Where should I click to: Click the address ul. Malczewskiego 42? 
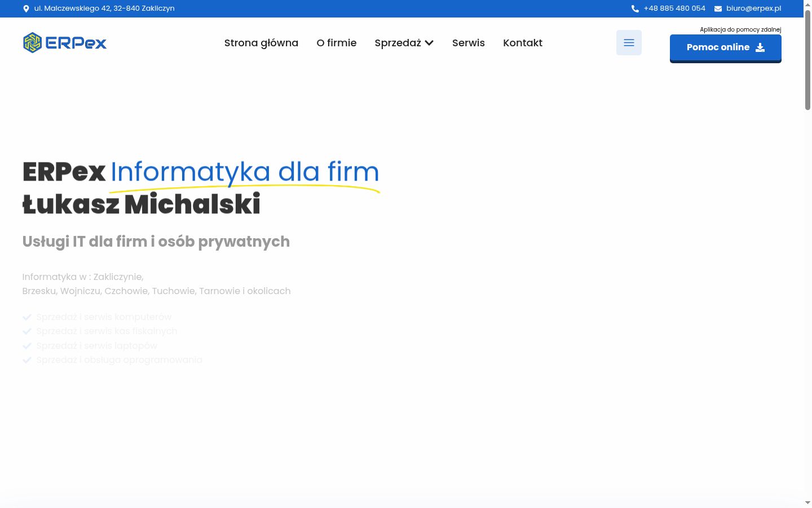coord(104,8)
